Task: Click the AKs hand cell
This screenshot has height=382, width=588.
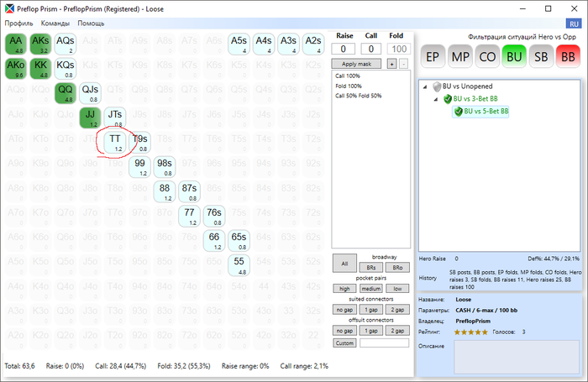Action: click(40, 44)
